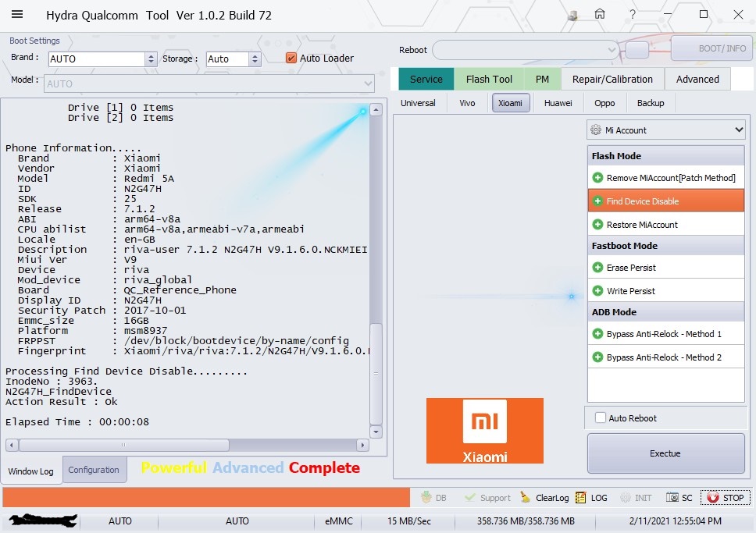Click the plus icon for Bypass Anti-Relock Method 2
This screenshot has width=756, height=533.
coord(598,357)
